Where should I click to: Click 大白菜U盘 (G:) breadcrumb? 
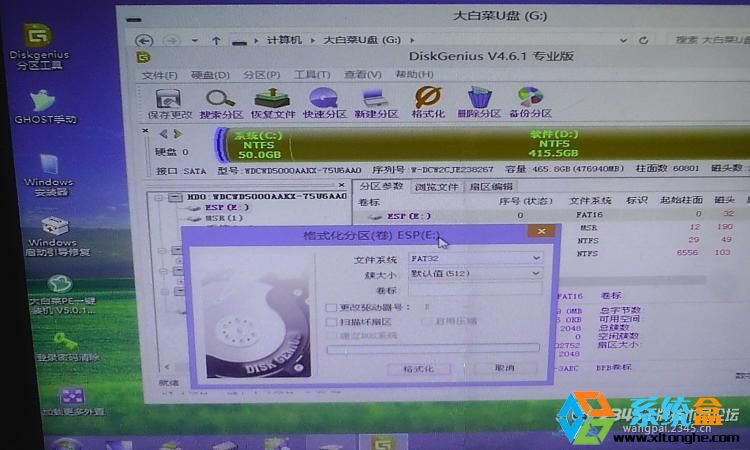click(x=362, y=40)
